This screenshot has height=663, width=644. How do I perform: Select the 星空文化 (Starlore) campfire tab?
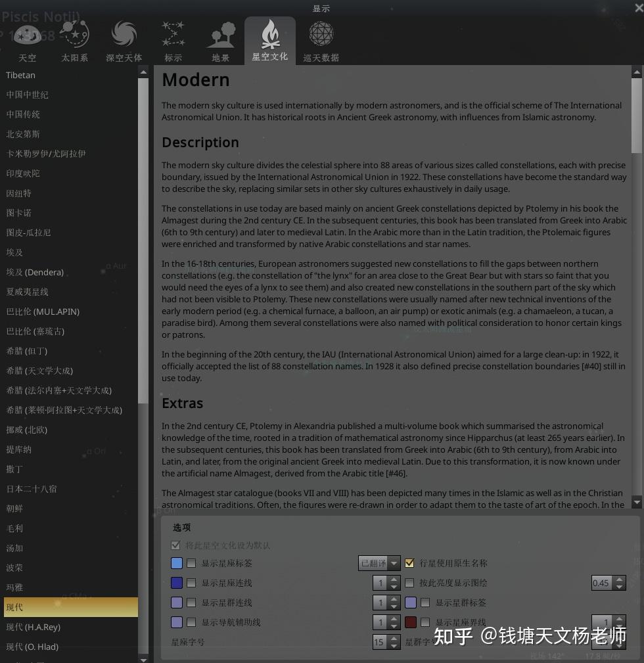coord(270,41)
